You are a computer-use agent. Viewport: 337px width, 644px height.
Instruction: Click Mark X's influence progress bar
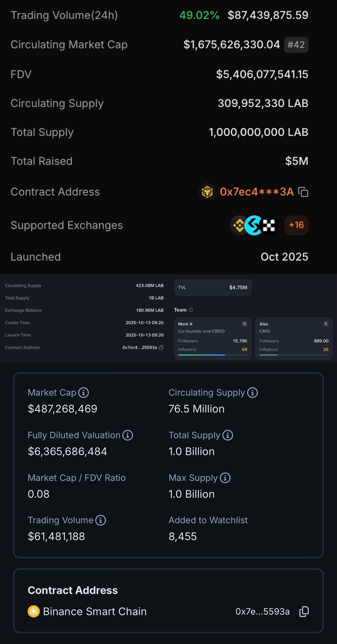tap(213, 355)
